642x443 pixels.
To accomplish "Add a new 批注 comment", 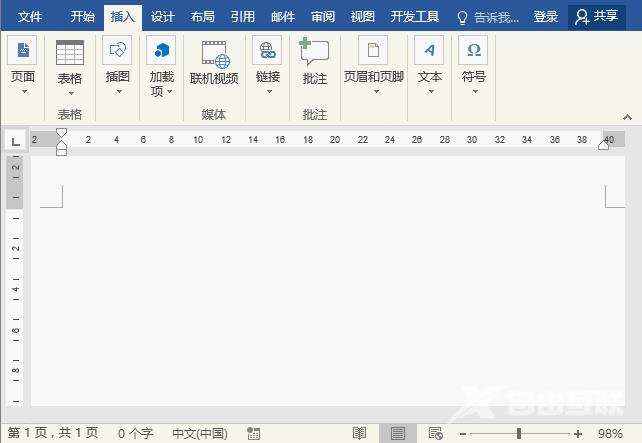I will pyautogui.click(x=314, y=54).
